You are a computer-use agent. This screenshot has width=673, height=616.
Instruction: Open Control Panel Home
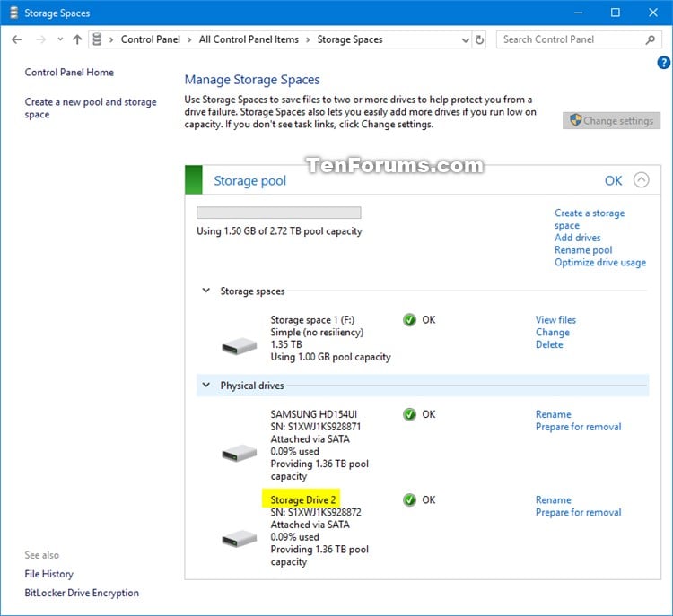coord(69,72)
